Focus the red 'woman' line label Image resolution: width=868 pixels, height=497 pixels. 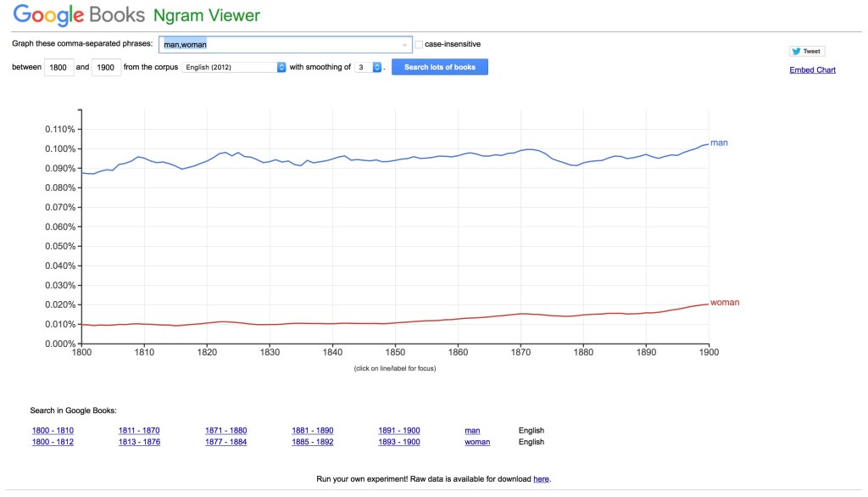[724, 303]
